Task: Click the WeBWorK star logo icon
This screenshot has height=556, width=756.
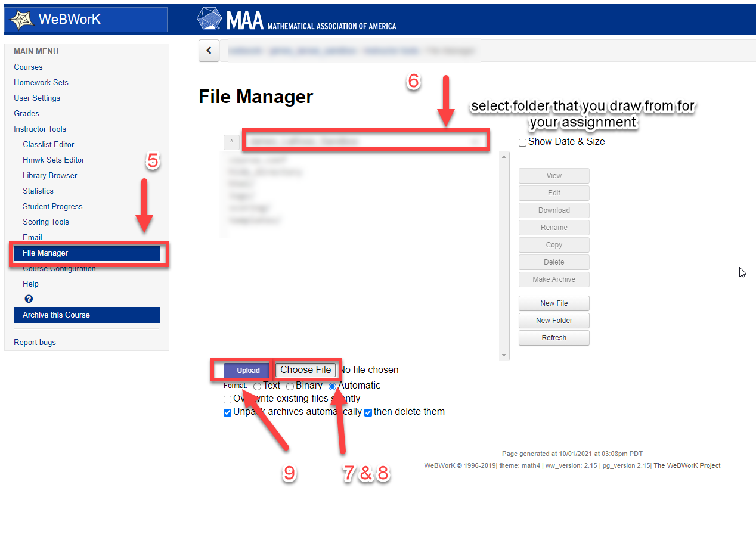Action: (21, 20)
